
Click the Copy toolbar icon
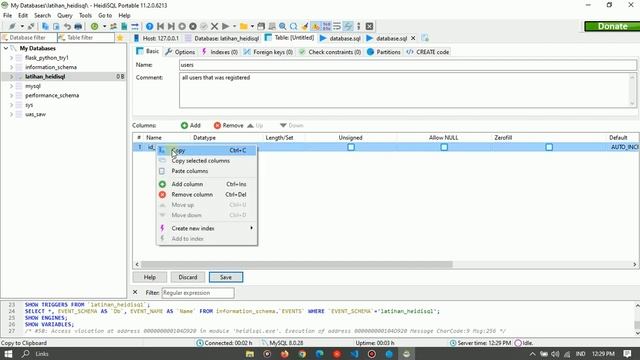(x=45, y=26)
